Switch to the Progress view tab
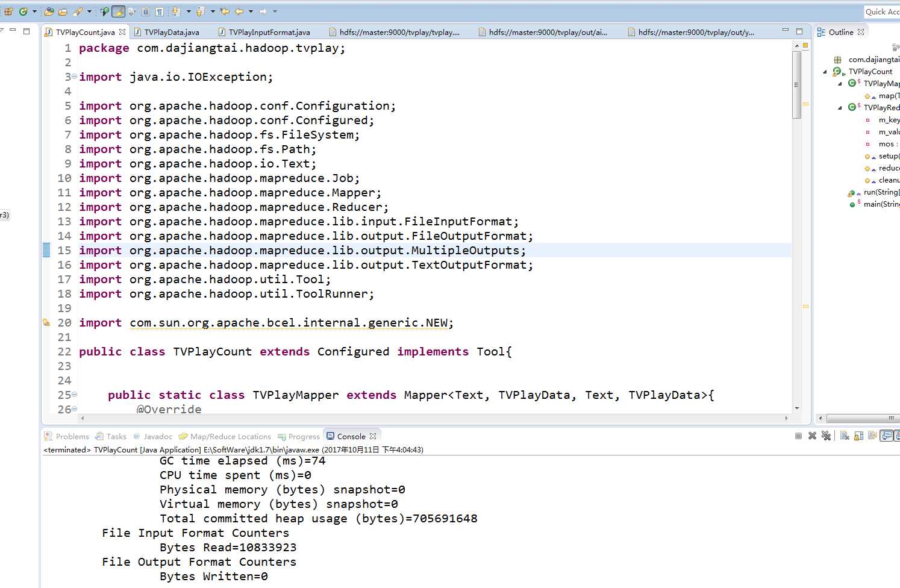 tap(299, 436)
